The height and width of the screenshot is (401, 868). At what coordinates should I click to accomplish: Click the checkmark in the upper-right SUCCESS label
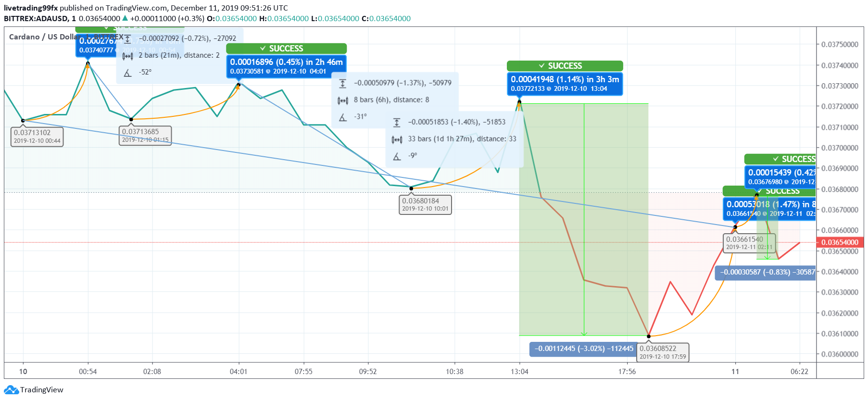coord(776,159)
